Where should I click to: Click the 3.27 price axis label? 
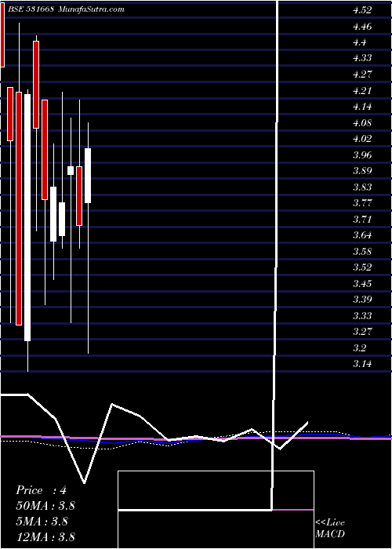click(362, 332)
